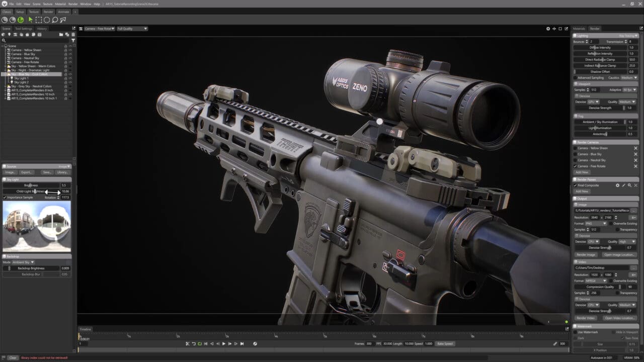Choose the rectangular marquee select tool

point(38,20)
